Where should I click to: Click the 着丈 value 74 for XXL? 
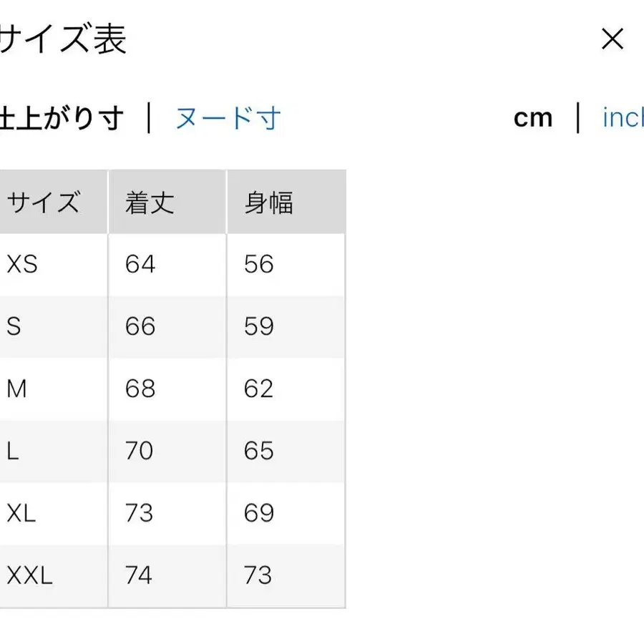point(139,575)
